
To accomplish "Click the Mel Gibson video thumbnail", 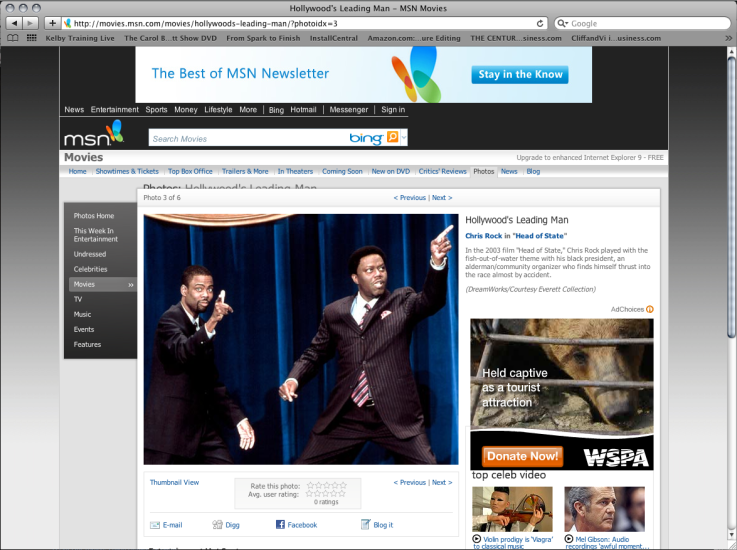I will [604, 510].
